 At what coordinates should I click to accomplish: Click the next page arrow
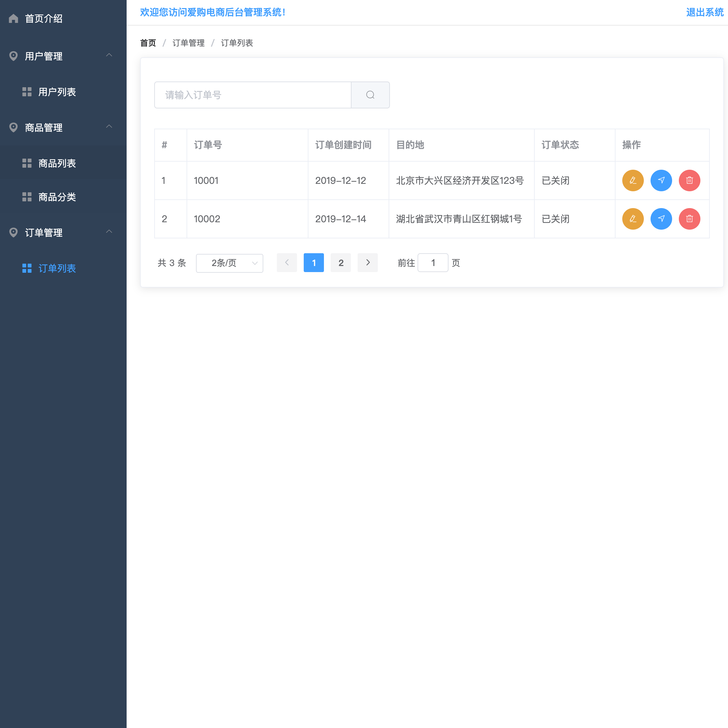pos(367,263)
